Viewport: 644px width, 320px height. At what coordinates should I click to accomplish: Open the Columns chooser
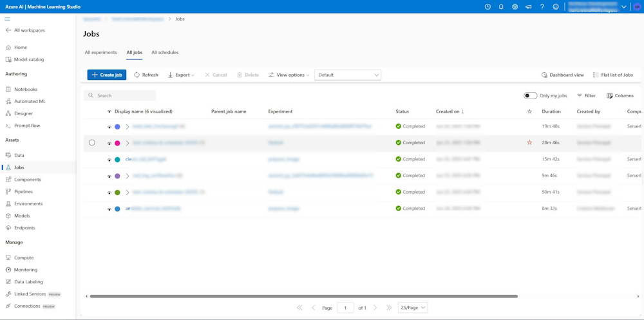pos(620,96)
